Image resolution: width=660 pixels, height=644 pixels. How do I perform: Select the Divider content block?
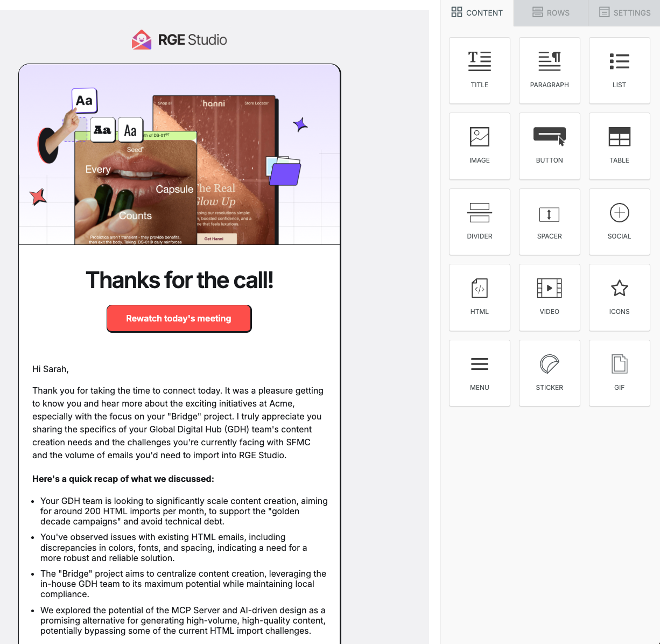(x=479, y=222)
